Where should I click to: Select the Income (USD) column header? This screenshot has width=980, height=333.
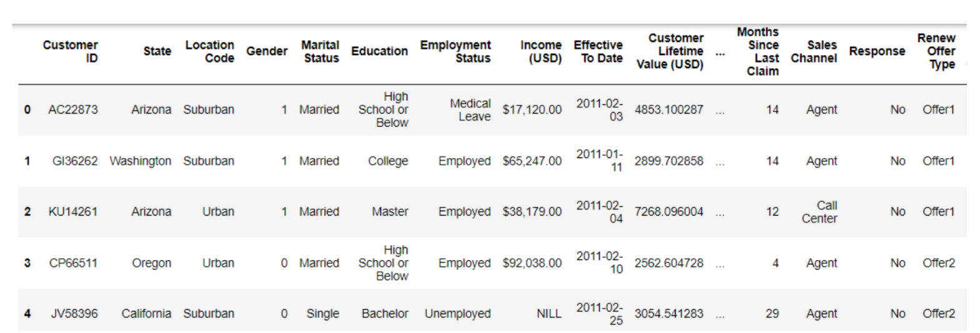point(541,51)
